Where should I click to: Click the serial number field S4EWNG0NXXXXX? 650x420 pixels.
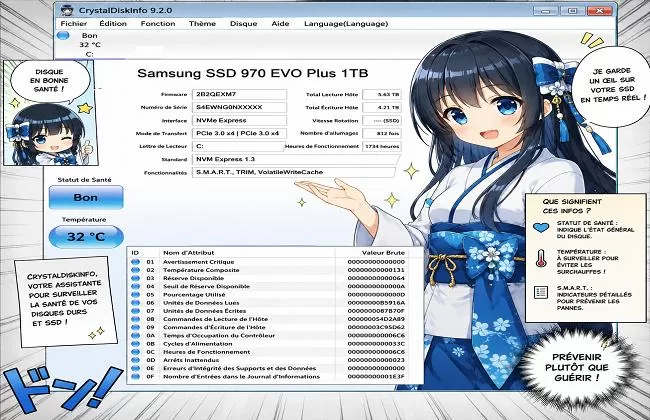239,107
